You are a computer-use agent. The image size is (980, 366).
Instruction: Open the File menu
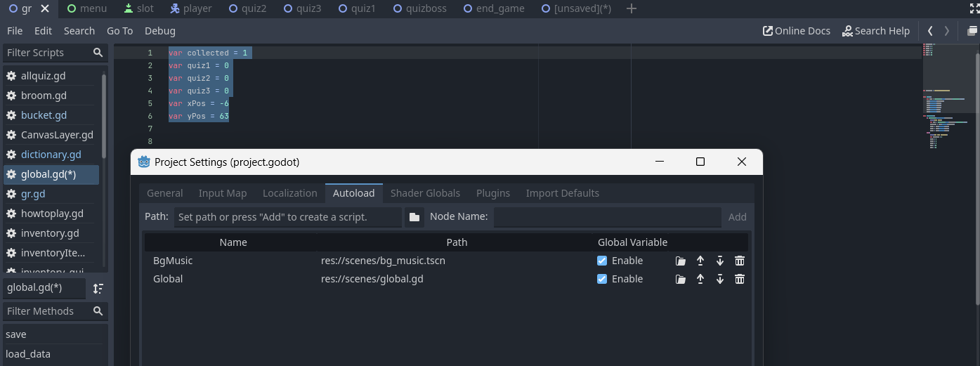15,31
